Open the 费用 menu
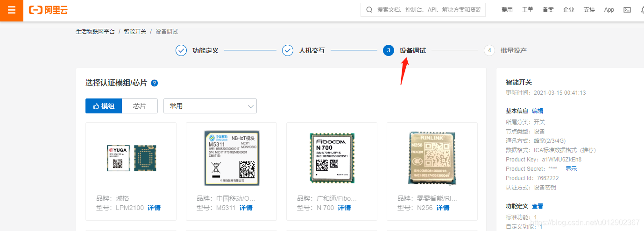Image resolution: width=644 pixels, height=231 pixels. (x=507, y=10)
